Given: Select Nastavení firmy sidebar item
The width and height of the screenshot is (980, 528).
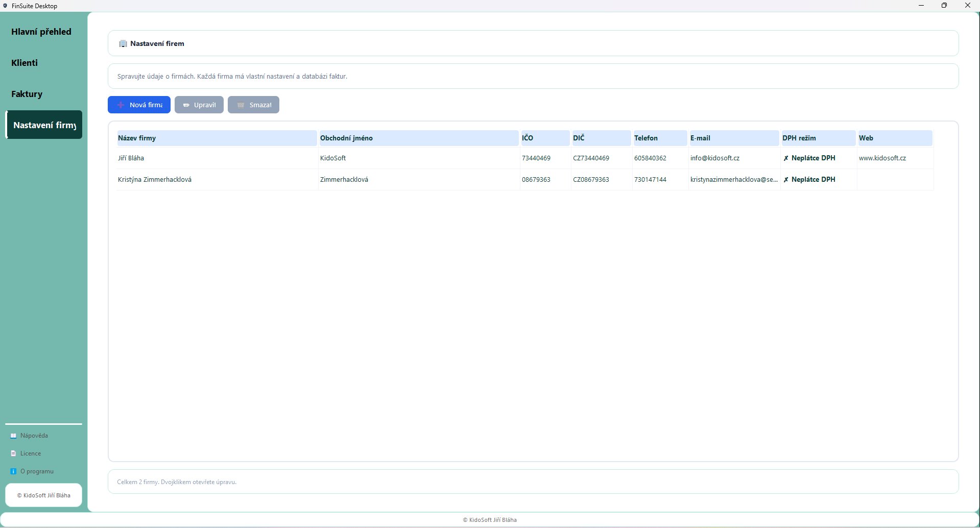Looking at the screenshot, I should 44,125.
